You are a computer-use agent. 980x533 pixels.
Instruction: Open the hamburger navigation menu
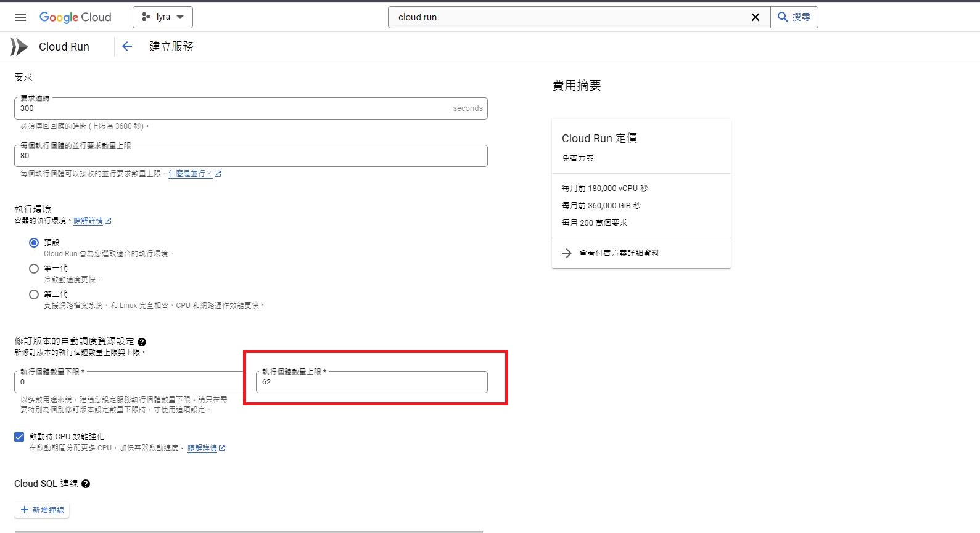coord(20,17)
